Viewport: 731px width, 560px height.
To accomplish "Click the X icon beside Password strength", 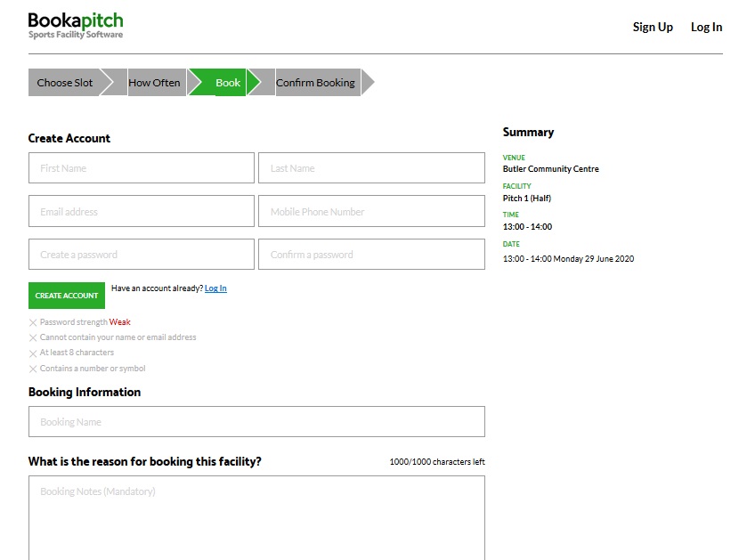I will [33, 322].
